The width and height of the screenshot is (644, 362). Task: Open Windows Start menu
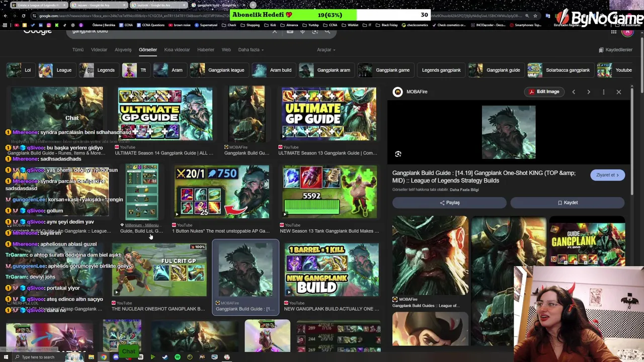point(6,357)
